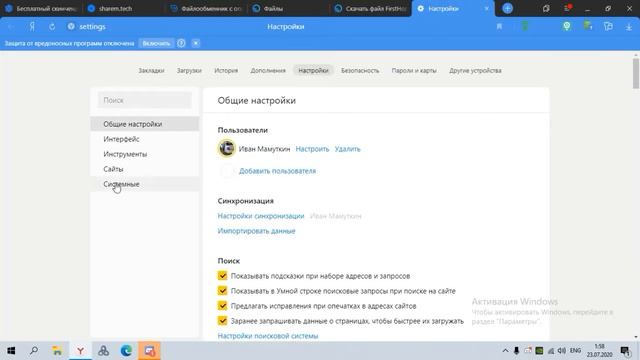The image size is (640, 360).
Task: Click the Yandex 'Я' home icon
Action: pos(32,27)
